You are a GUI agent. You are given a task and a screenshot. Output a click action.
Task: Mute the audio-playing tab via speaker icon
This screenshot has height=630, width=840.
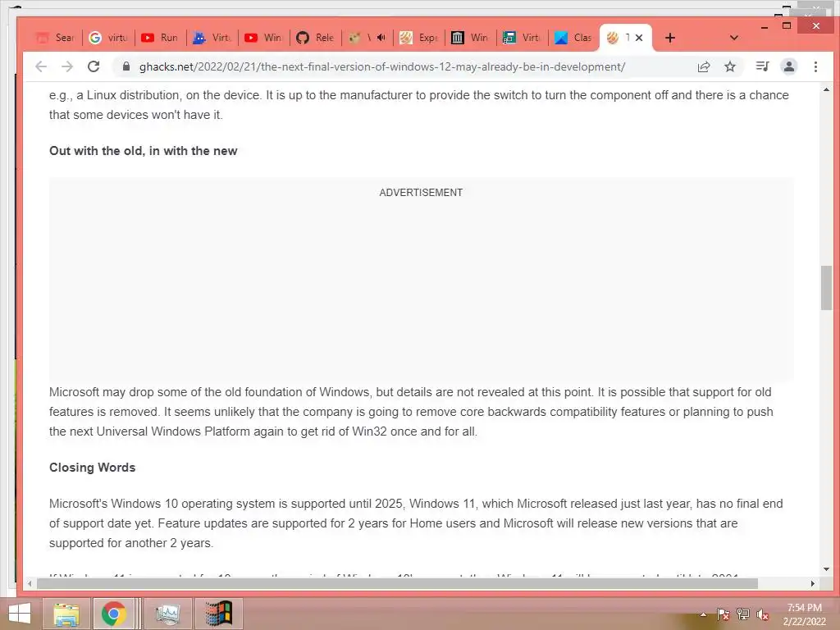[x=381, y=38]
